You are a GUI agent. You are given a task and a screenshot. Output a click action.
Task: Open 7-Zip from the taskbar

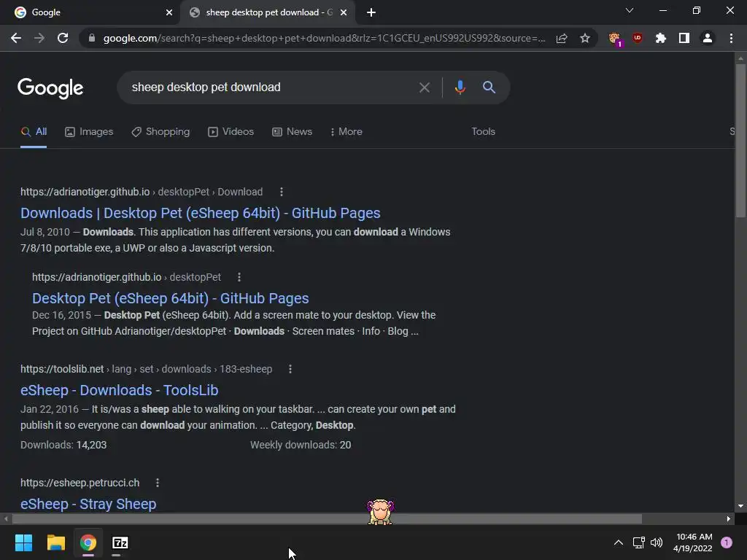pos(120,542)
